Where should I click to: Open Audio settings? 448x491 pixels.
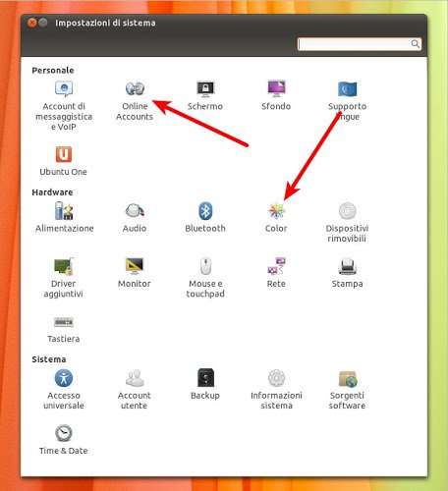[135, 218]
